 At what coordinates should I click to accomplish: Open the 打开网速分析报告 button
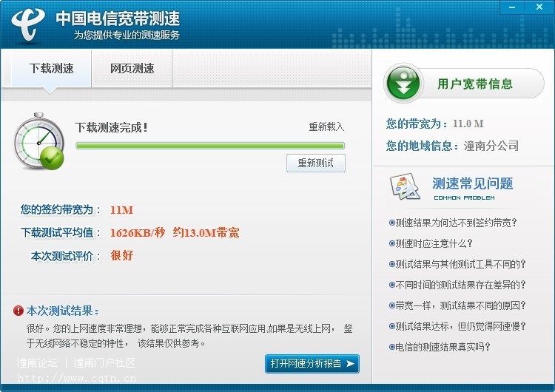(x=312, y=364)
